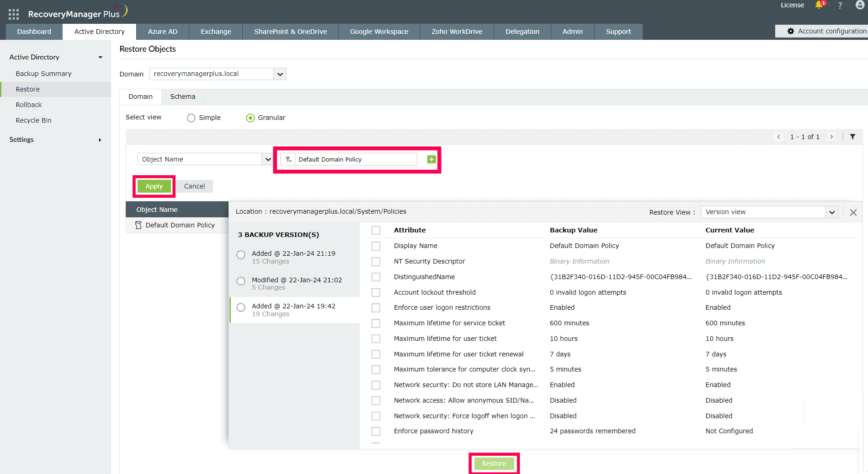868x474 pixels.
Task: Click the filter funnel icon in toolbar
Action: (x=852, y=137)
